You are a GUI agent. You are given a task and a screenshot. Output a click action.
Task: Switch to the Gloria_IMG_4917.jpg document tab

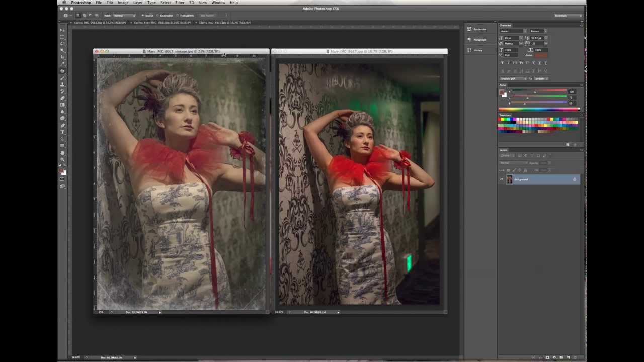(x=225, y=23)
